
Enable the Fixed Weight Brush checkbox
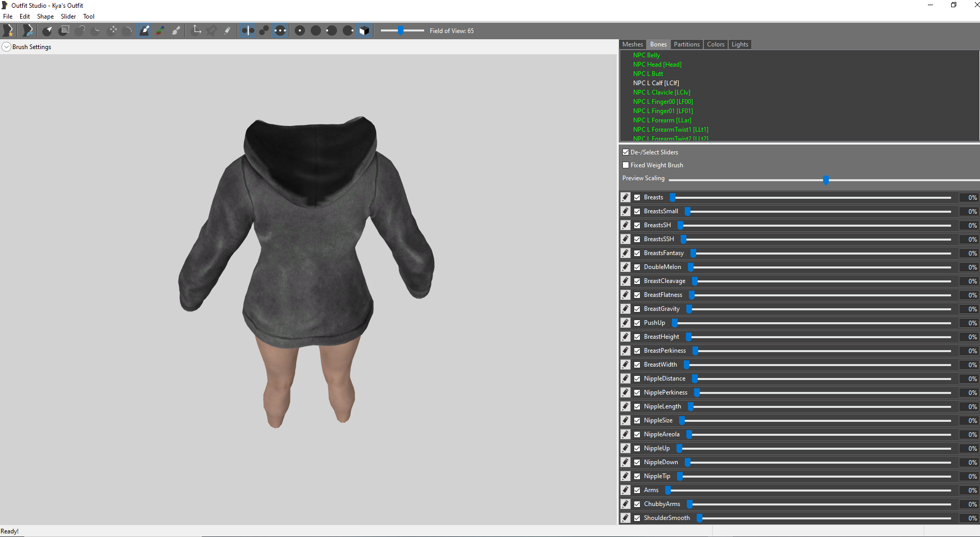[625, 165]
